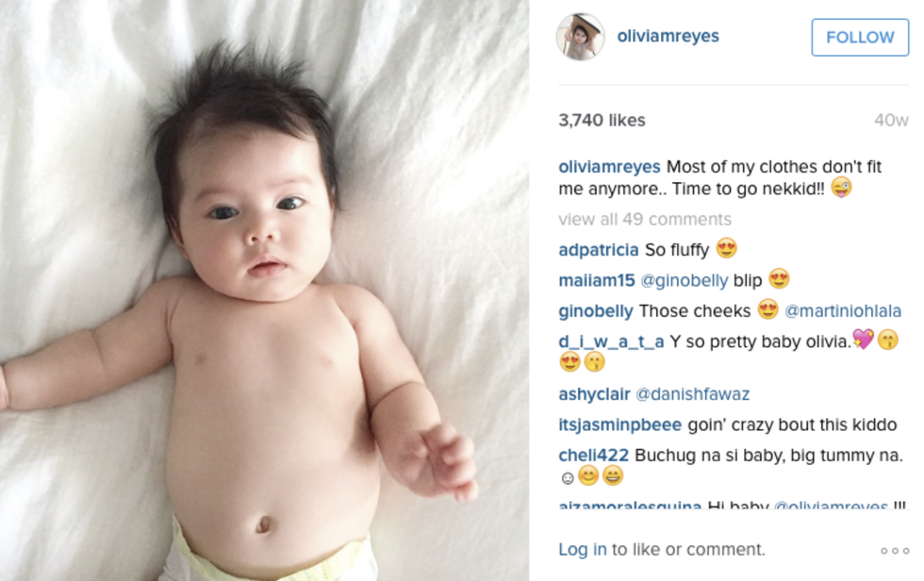Open cheli422 commenter profile
Screen dimensions: 924x581
click(x=593, y=455)
